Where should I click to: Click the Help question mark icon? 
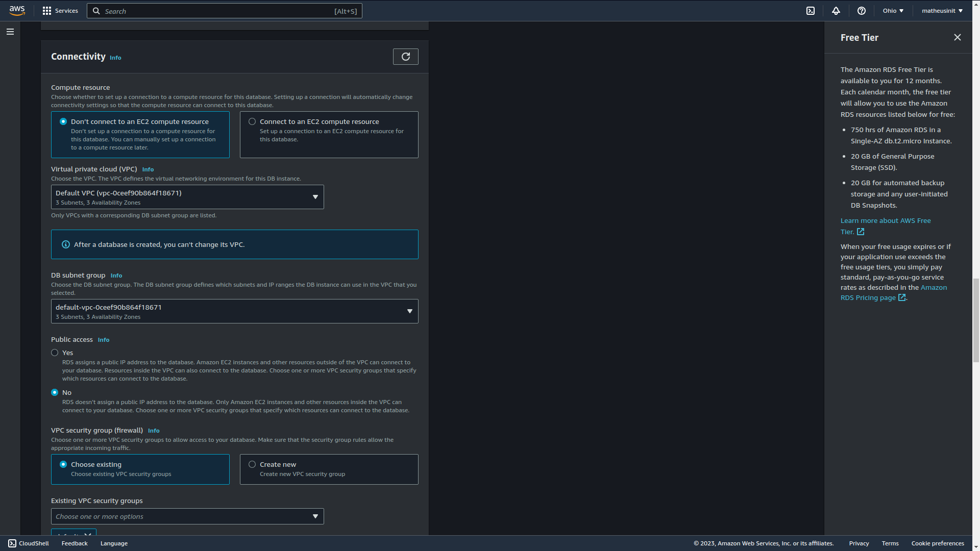coord(862,11)
